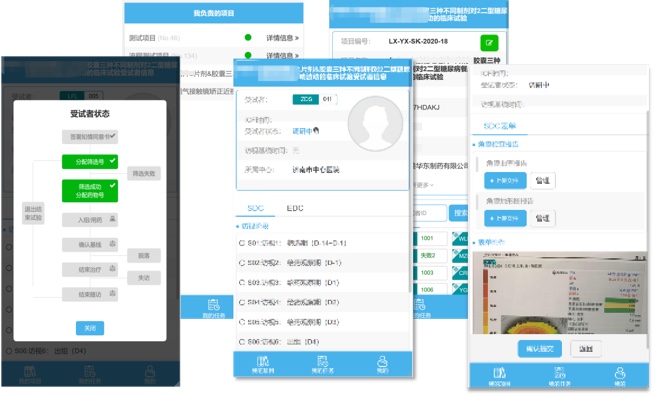Image resolution: width=655 pixels, height=397 pixels.
Task: Select the 签署知情同意书 status step
Action: [x=90, y=137]
